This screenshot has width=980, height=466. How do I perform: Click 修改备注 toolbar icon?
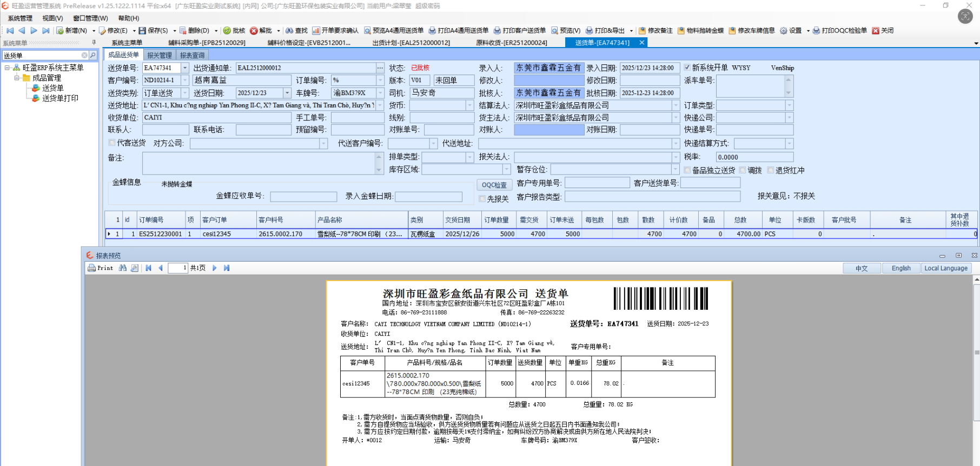[x=642, y=31]
